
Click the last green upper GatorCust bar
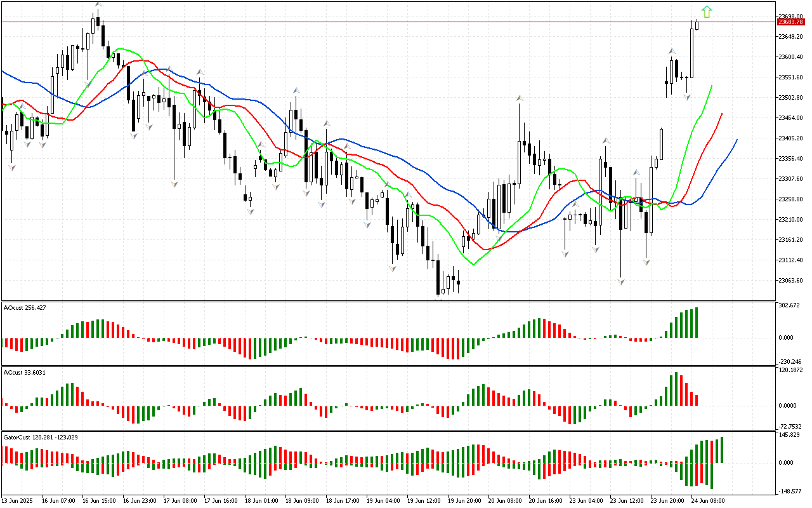(721, 450)
